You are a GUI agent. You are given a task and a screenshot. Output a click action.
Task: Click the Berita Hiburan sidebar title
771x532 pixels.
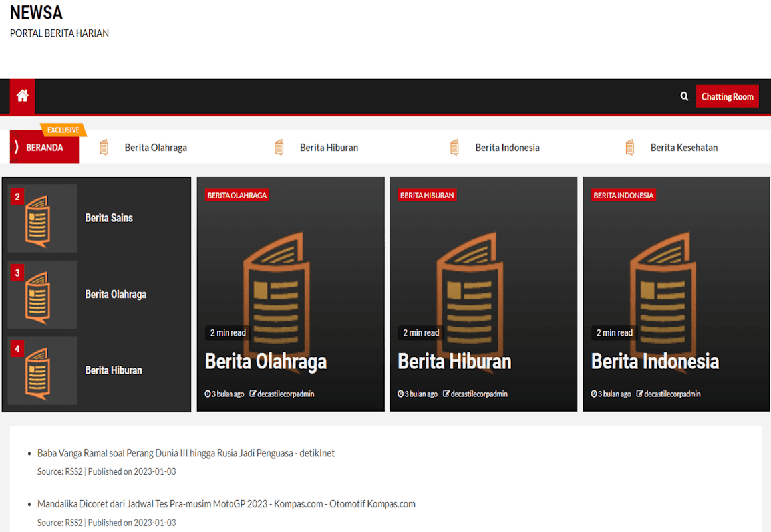[x=114, y=370]
